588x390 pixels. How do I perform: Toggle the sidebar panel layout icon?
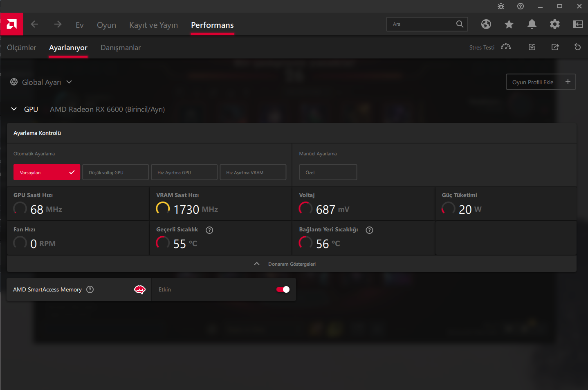pyautogui.click(x=578, y=24)
